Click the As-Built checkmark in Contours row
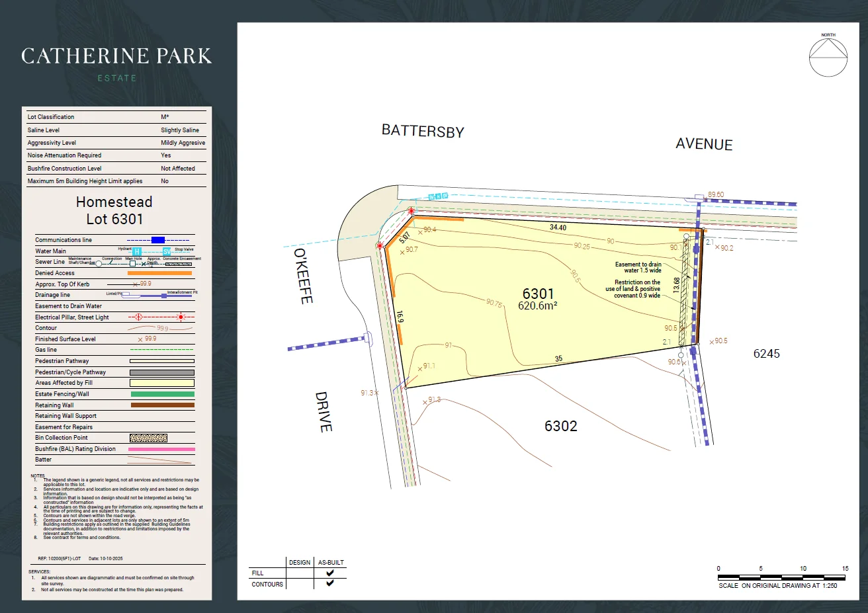Viewport: 868px width, 613px height. coord(330,583)
